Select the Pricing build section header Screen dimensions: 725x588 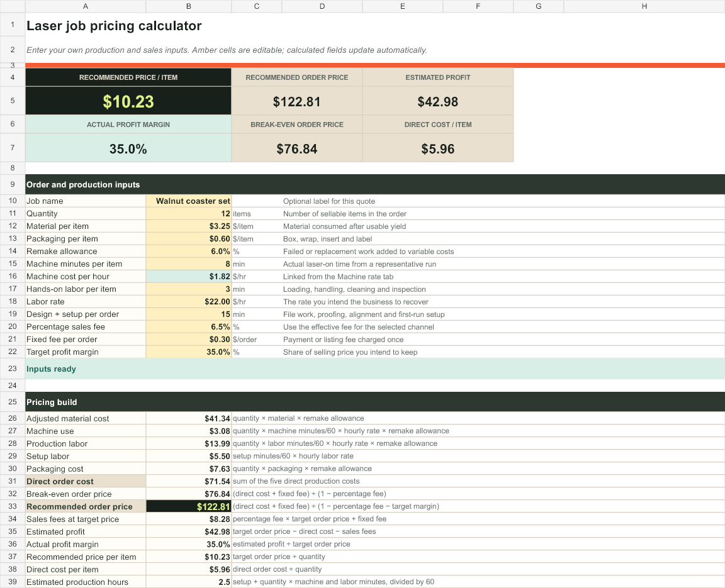point(375,402)
